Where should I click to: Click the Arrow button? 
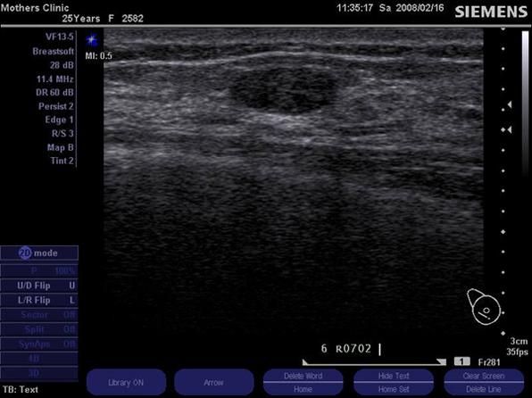[x=213, y=383]
